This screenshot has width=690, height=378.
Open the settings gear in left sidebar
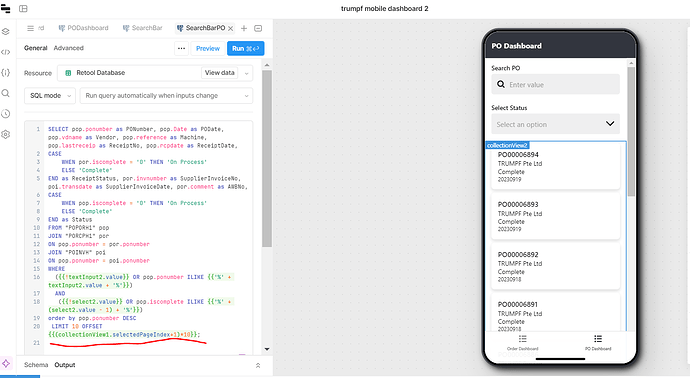point(6,134)
